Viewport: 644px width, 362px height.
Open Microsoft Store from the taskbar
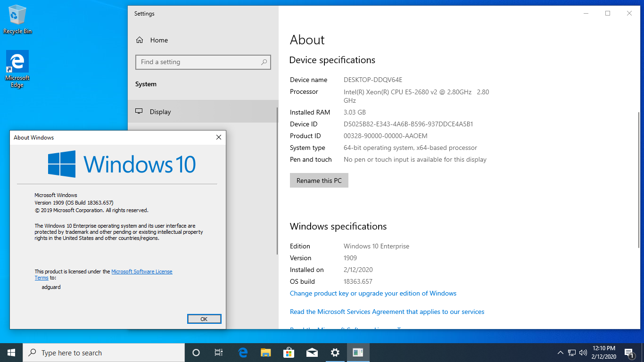pyautogui.click(x=289, y=353)
